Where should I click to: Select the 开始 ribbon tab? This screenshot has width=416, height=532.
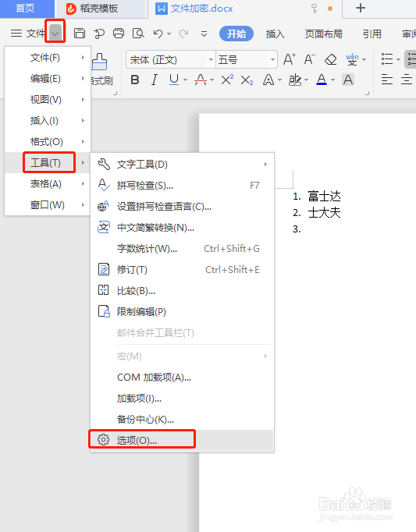point(236,34)
